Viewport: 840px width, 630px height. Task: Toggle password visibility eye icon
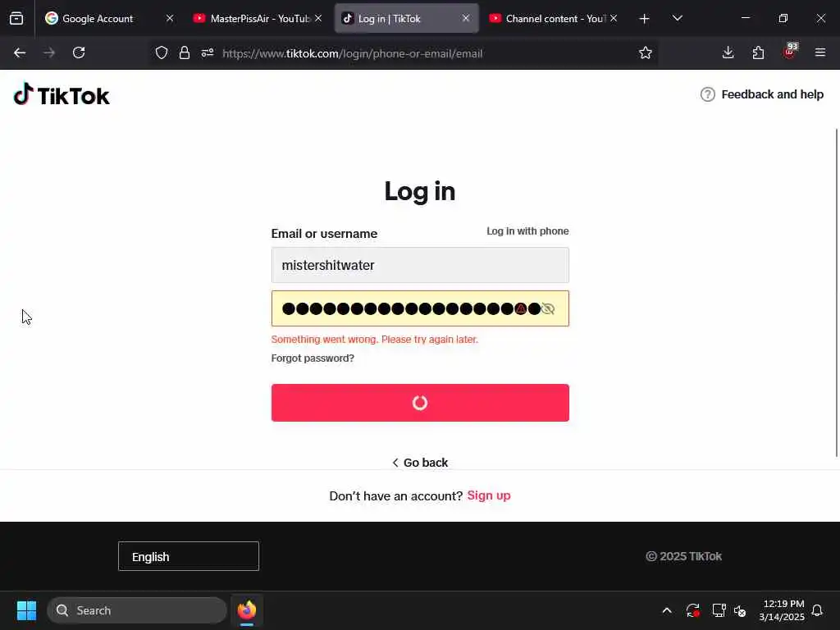(547, 308)
